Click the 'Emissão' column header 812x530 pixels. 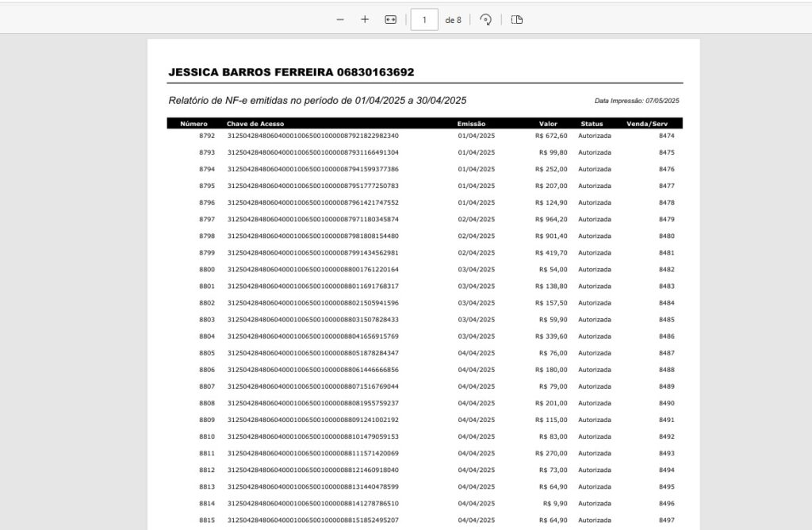tap(472, 124)
